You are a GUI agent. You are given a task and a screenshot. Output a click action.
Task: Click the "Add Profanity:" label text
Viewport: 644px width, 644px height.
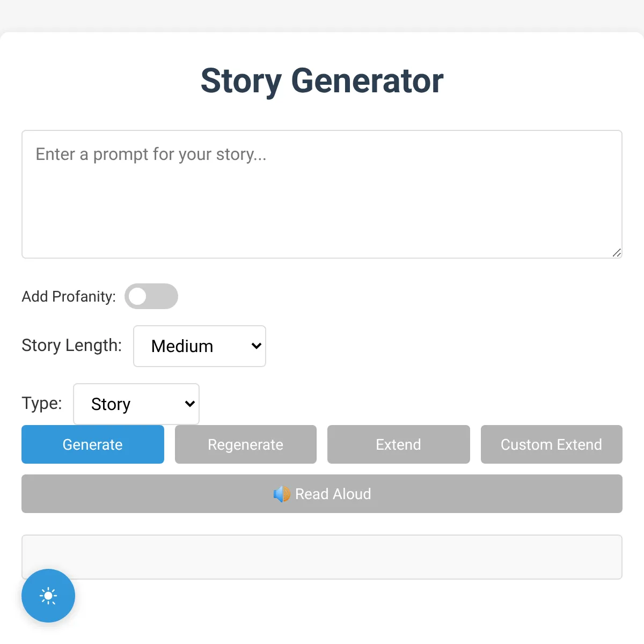click(69, 296)
